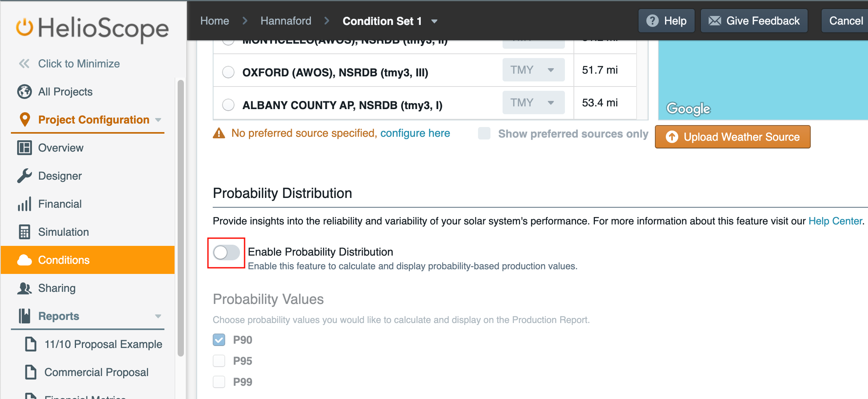Collapse the Reports section arrow
Viewport: 868px width, 399px height.
click(x=158, y=316)
